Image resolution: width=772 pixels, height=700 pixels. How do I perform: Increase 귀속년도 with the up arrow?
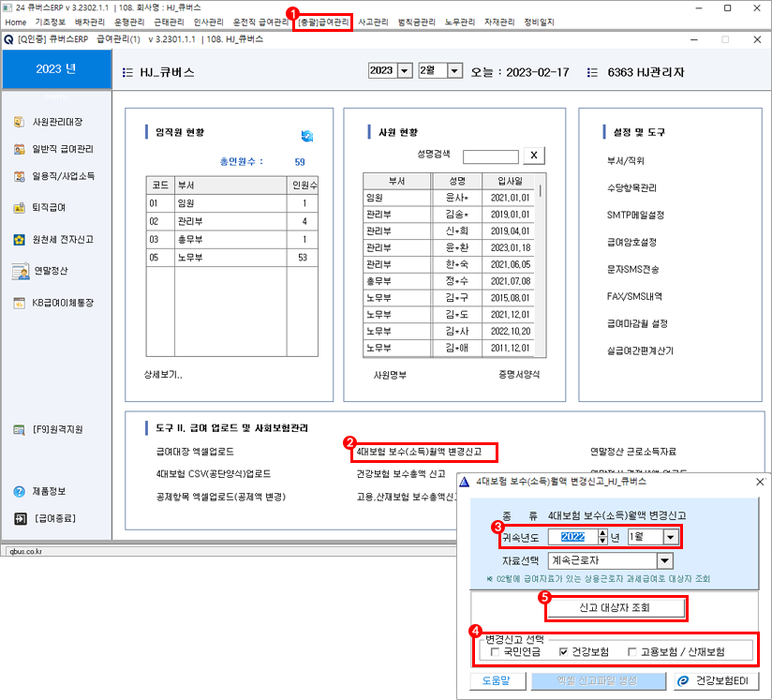[x=602, y=533]
